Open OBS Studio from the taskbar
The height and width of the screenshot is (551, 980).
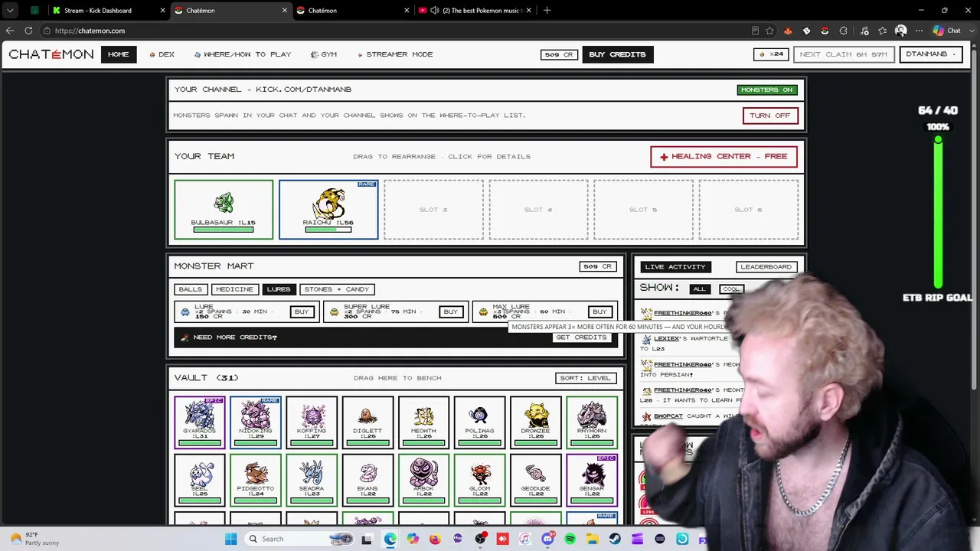point(480,539)
